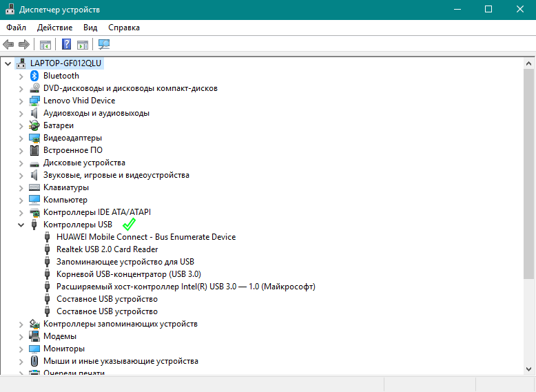
Task: Expand the DVD-дисководы category arrow
Action: pyautogui.click(x=21, y=89)
